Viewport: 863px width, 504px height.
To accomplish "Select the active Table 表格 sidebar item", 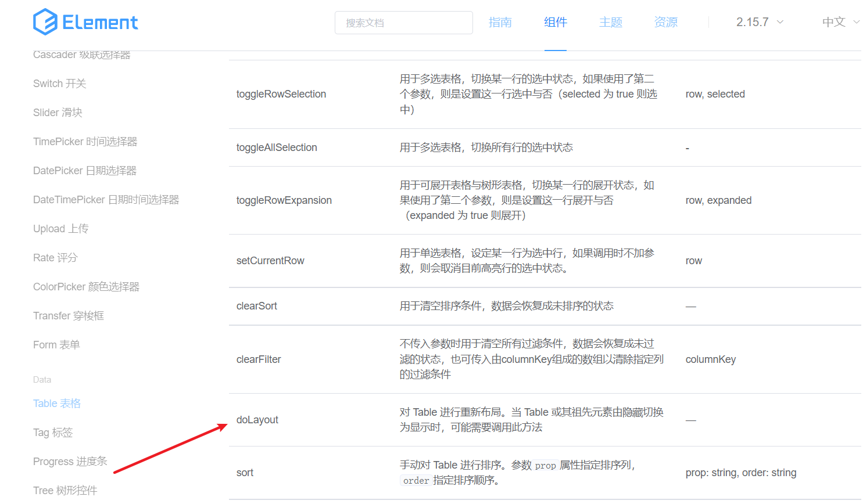I will (x=57, y=404).
